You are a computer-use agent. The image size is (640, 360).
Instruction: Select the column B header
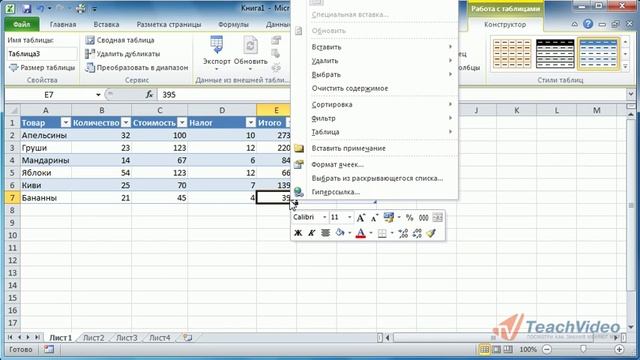tap(102, 110)
